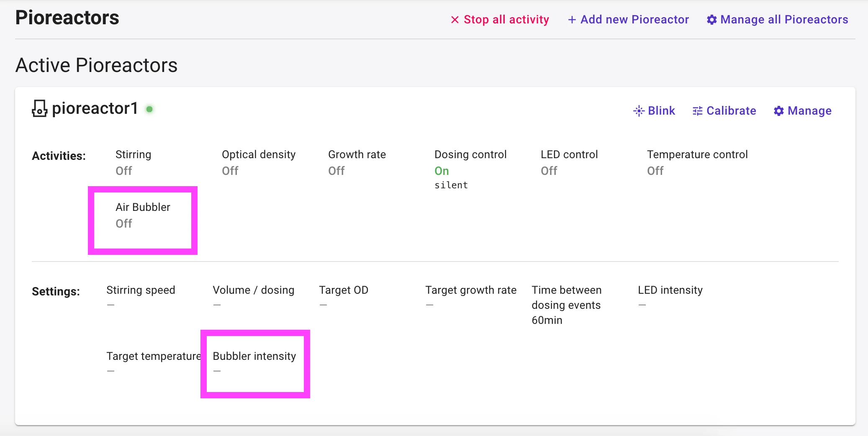Click the gear icon next to Manage
868x436 pixels.
click(778, 111)
